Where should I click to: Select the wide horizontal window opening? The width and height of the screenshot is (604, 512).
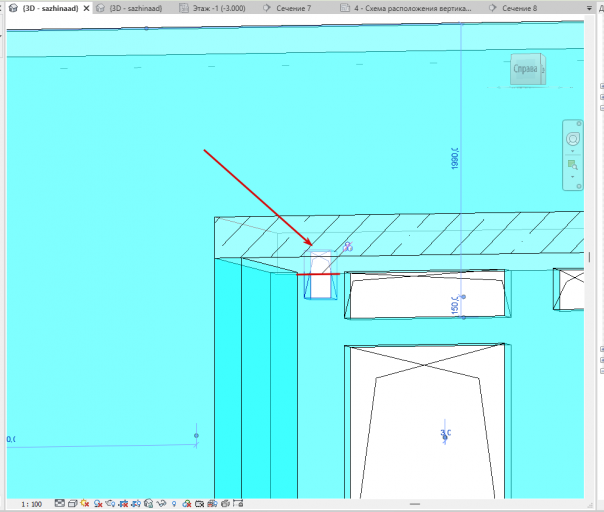pos(427,294)
